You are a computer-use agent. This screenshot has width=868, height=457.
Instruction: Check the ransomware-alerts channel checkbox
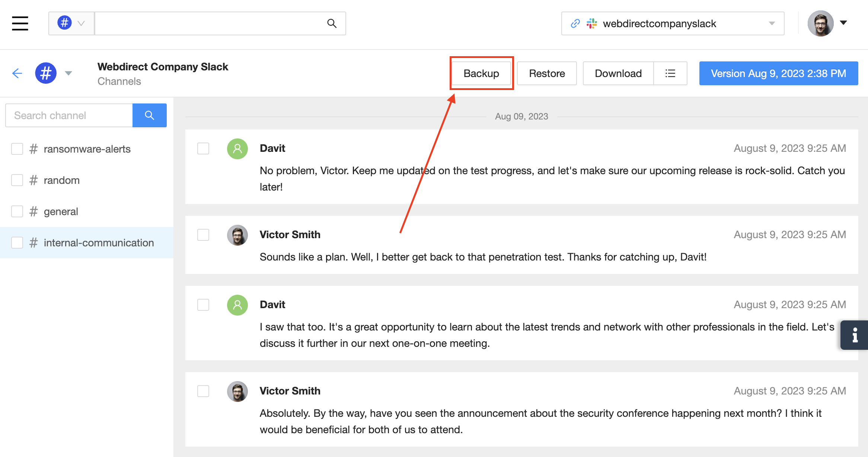(x=17, y=149)
